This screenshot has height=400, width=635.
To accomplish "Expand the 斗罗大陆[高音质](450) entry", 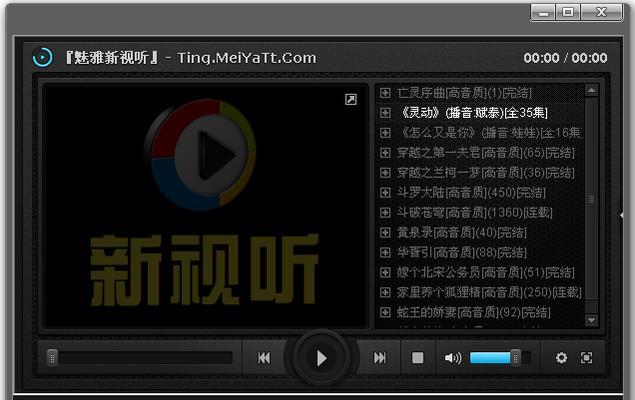I will tap(385, 192).
